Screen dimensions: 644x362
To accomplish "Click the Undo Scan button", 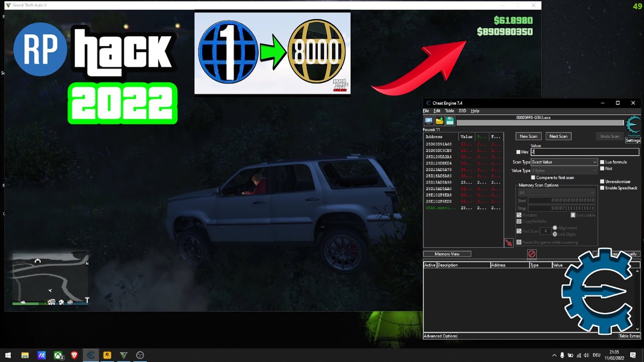I will pos(610,136).
